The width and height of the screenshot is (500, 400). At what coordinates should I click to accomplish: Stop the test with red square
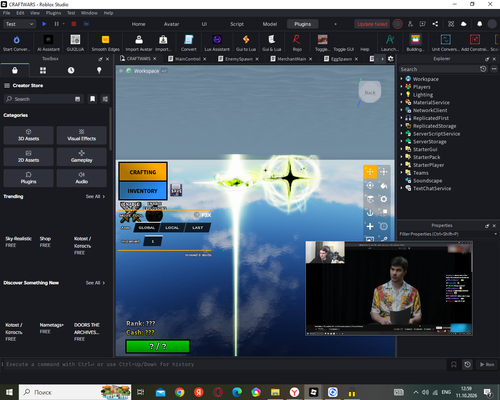pyautogui.click(x=74, y=24)
